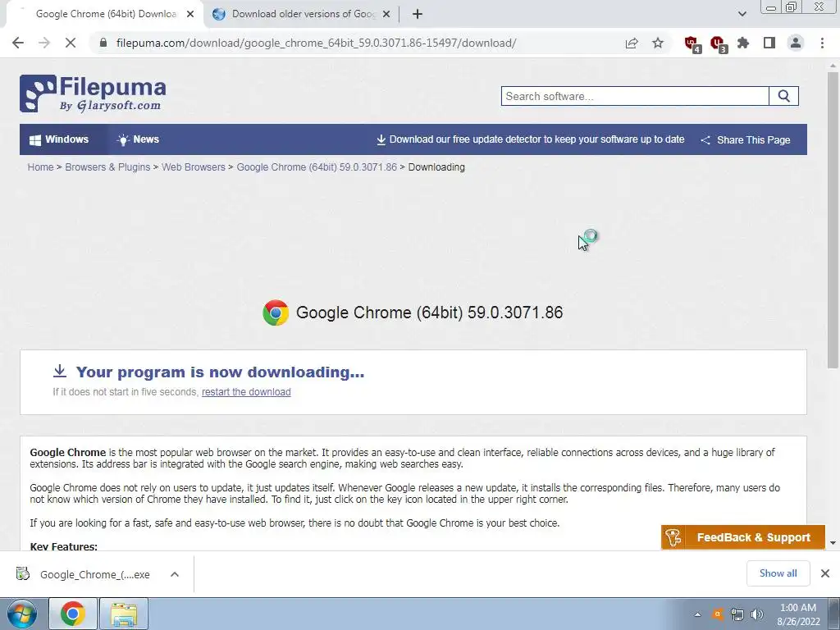This screenshot has width=840, height=630.
Task: Open the Extensions puzzle icon
Action: (743, 43)
